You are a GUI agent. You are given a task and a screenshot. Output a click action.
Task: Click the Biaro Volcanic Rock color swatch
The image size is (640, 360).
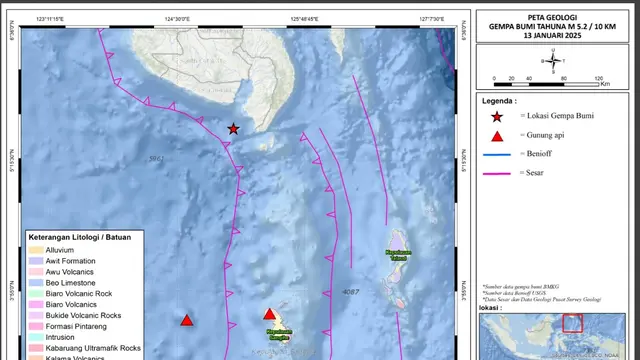click(36, 293)
